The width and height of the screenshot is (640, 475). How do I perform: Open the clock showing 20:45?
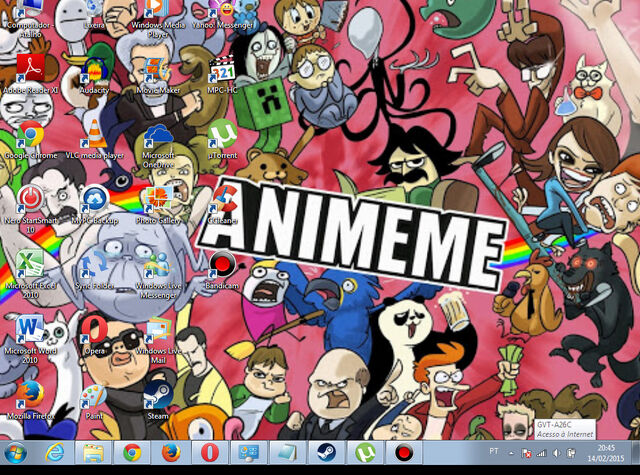coord(606,453)
